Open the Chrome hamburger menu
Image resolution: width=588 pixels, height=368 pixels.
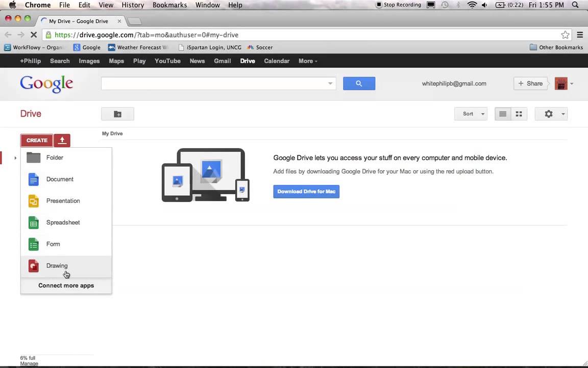coord(580,35)
